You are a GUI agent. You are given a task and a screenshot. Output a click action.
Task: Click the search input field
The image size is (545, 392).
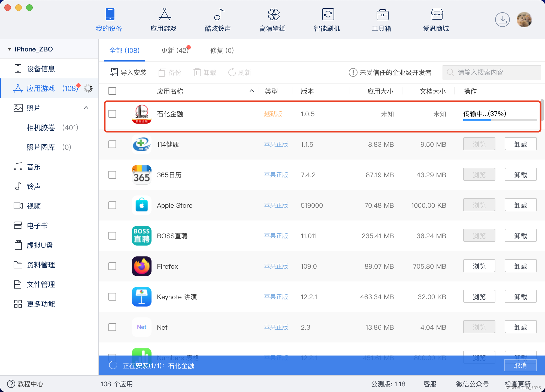[x=492, y=72]
